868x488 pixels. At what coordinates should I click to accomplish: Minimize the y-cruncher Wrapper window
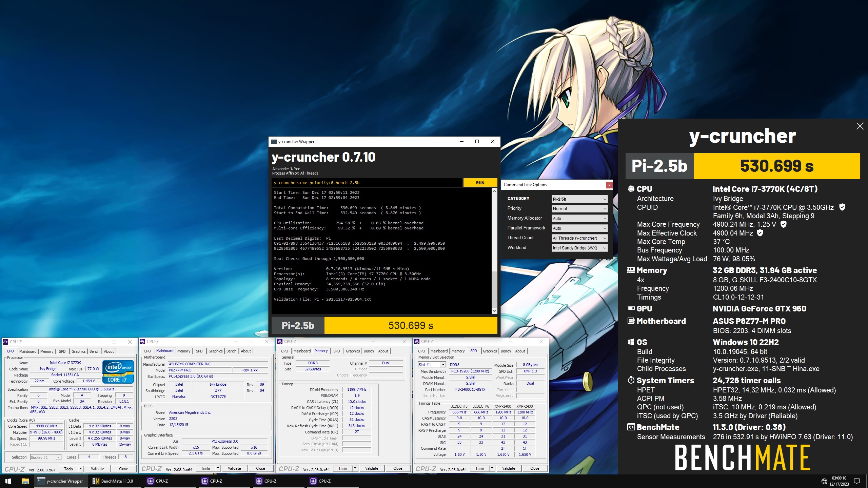click(461, 141)
